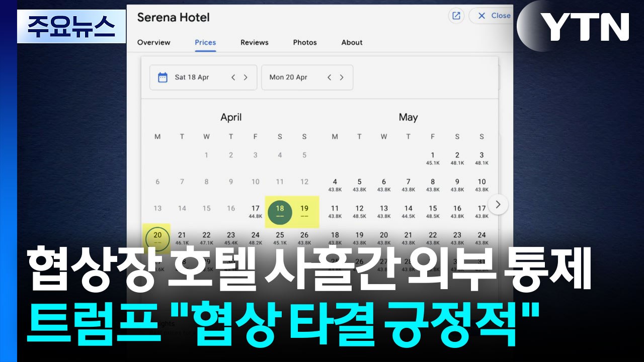644x362 pixels.
Task: Select May 14 priced 44.5K
Action: (x=408, y=211)
